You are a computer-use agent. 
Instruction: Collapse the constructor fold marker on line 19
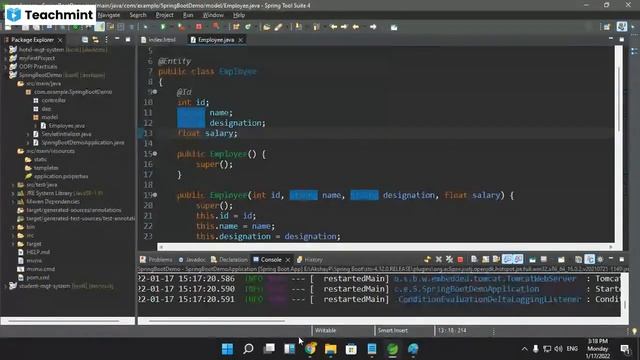(155, 195)
